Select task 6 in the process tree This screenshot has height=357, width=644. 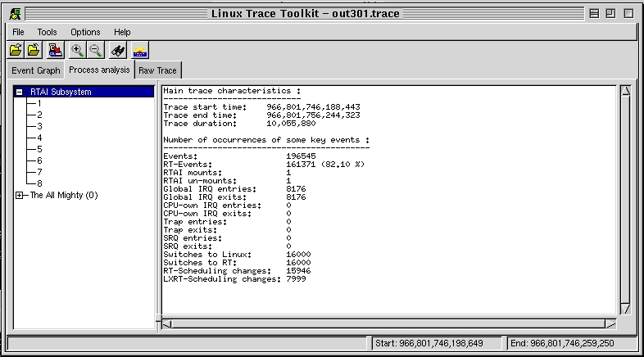click(39, 160)
